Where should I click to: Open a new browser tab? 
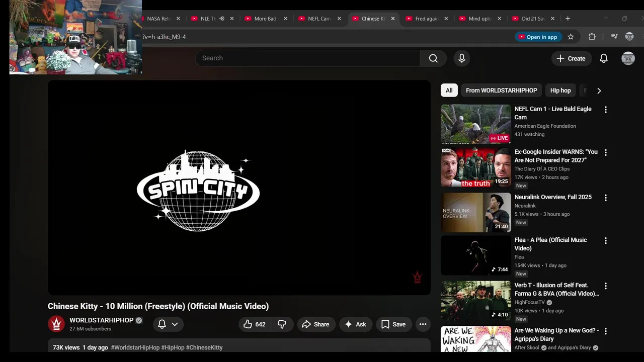[568, 19]
